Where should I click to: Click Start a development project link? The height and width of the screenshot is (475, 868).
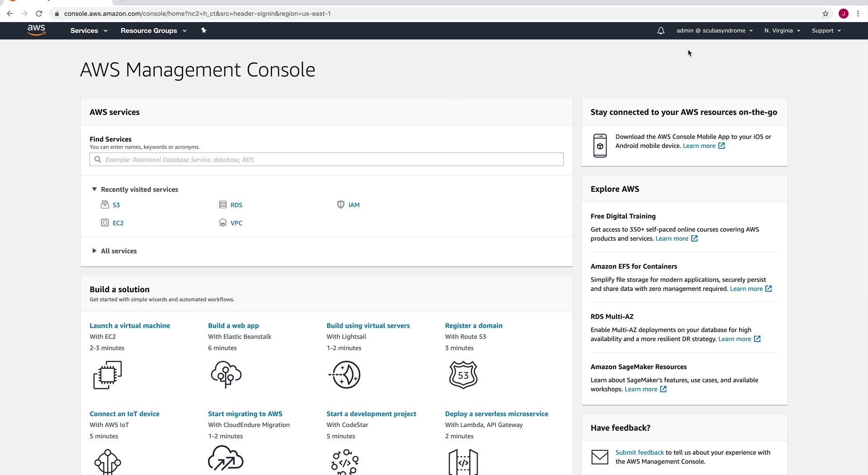(371, 414)
